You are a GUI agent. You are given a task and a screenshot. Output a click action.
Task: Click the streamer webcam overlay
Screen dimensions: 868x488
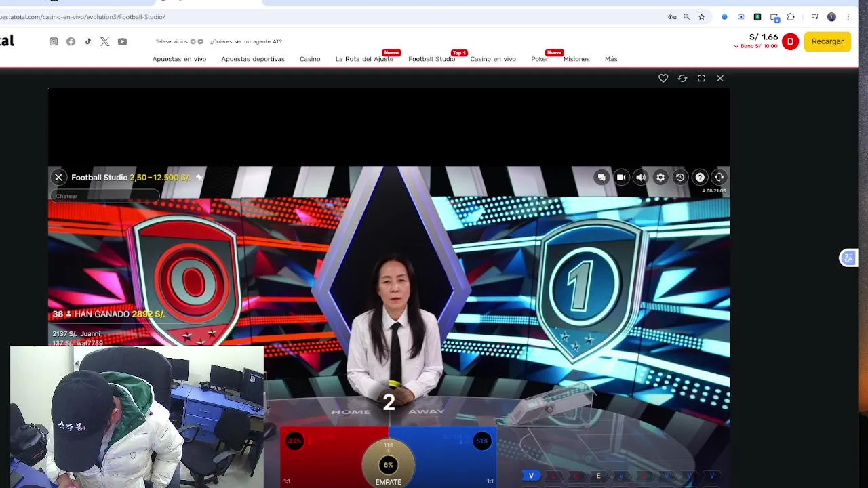coord(137,416)
